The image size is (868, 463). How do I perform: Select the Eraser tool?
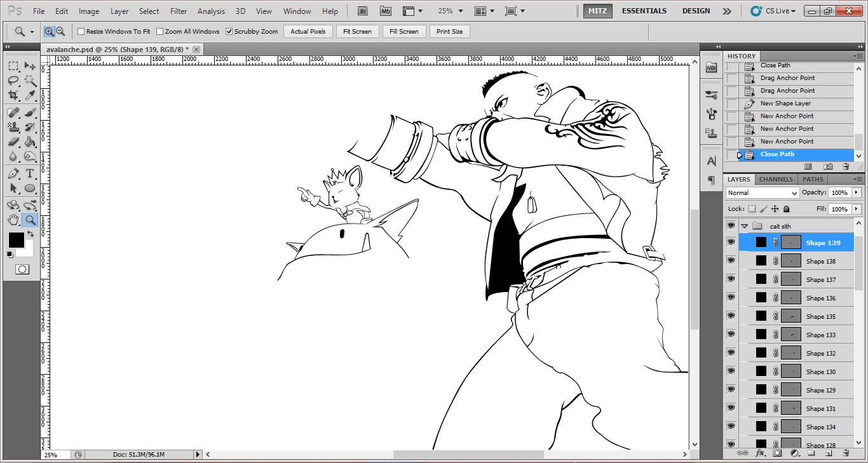13,141
